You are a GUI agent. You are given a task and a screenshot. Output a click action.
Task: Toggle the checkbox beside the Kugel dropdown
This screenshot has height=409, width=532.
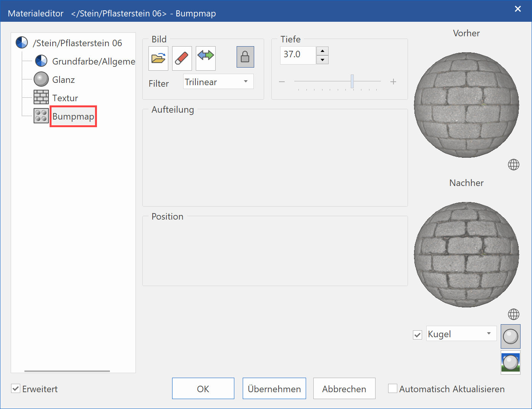pyautogui.click(x=417, y=334)
